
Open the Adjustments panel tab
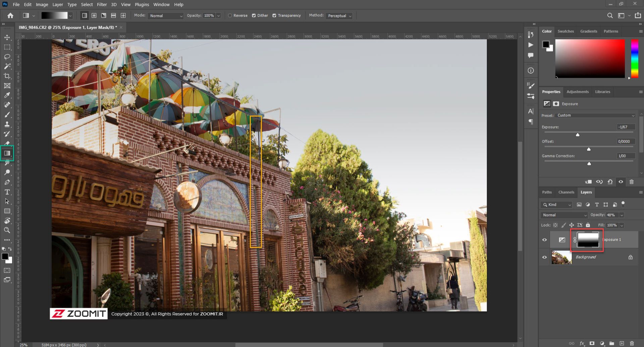[577, 92]
